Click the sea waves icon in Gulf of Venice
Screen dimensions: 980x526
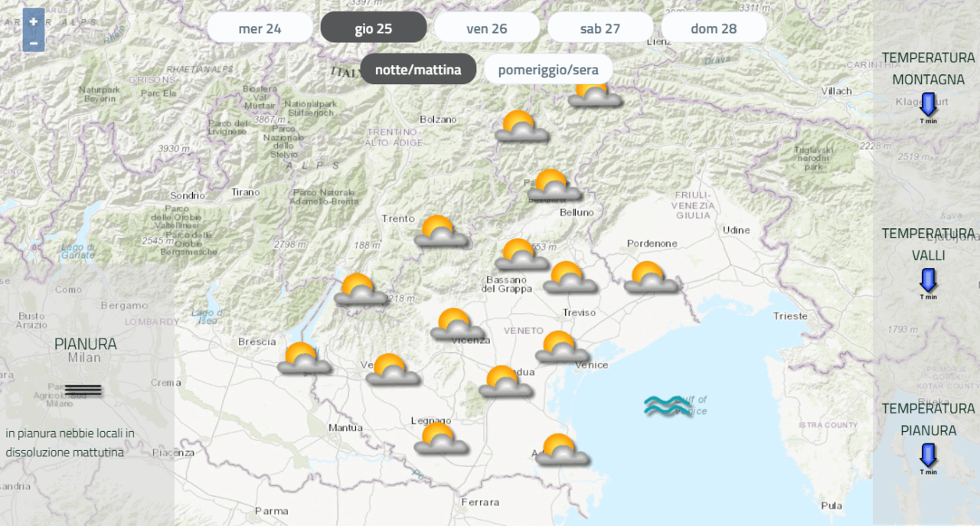coord(668,406)
